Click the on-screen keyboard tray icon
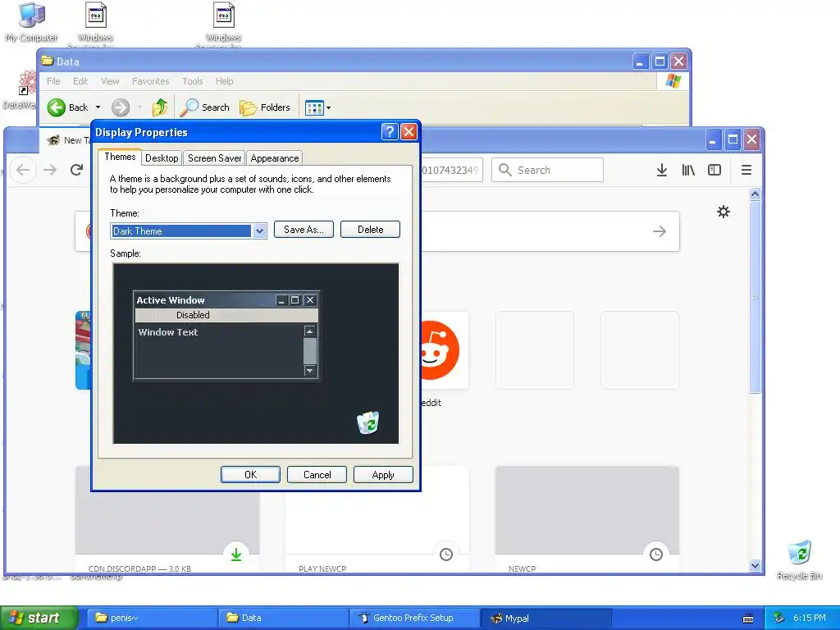This screenshot has height=630, width=840. pos(748,619)
